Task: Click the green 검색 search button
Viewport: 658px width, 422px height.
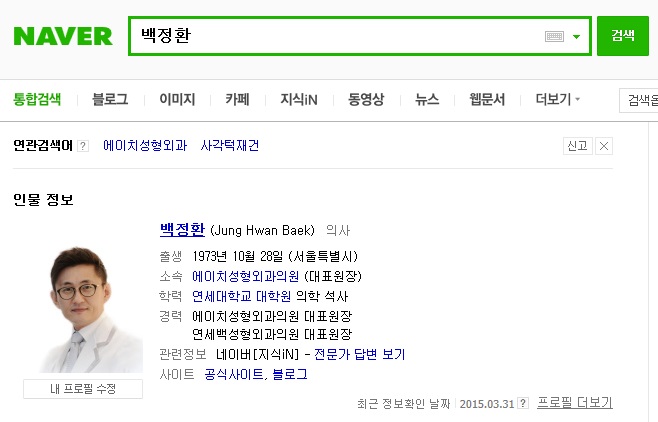Action: (x=623, y=36)
